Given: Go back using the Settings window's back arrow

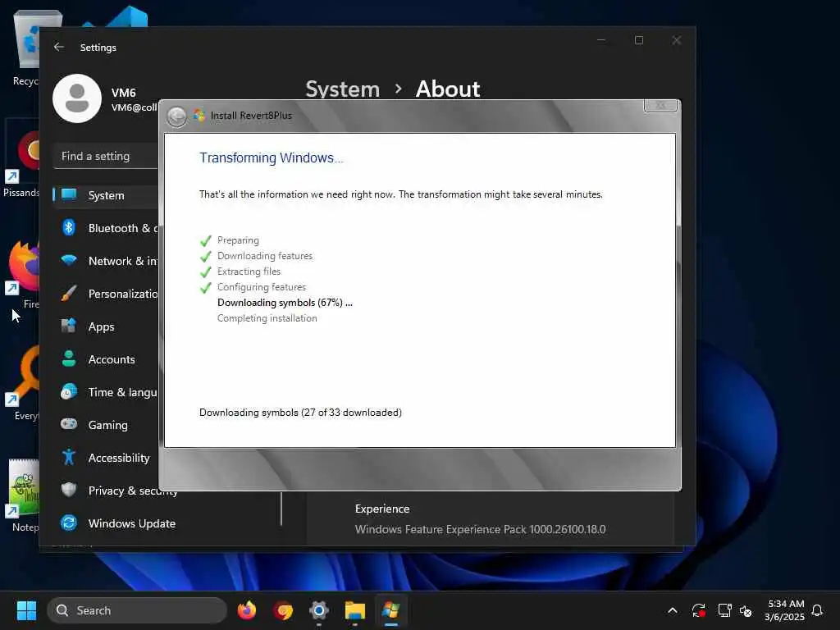Looking at the screenshot, I should click(x=59, y=47).
